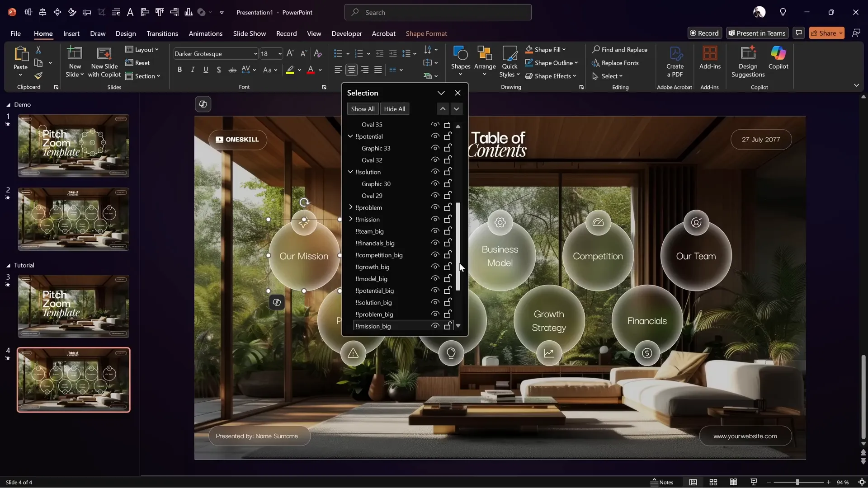Click the Hide All button

point(394,109)
